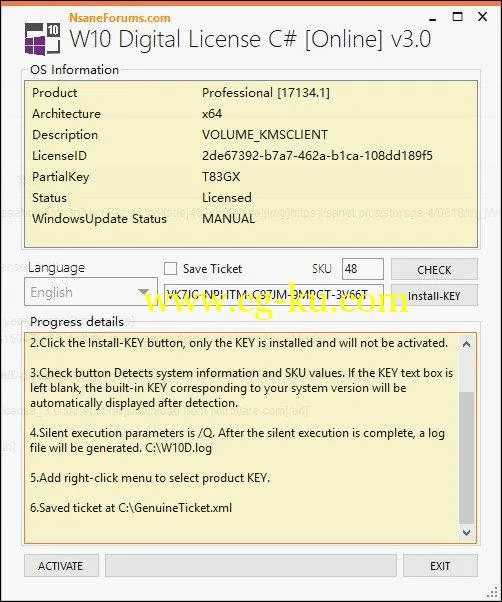Viewport: 502px width, 602px height.
Task: Click the Product value Professional [17134.1]
Action: pyautogui.click(x=266, y=93)
